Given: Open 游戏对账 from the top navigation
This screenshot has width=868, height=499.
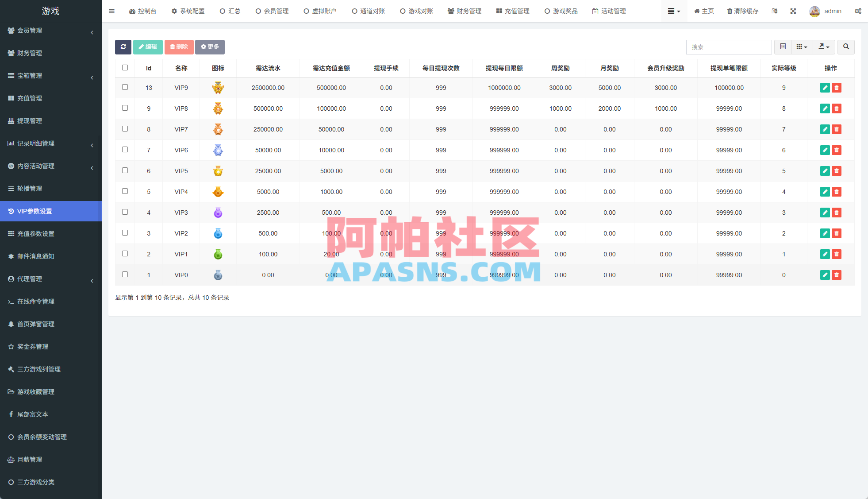Looking at the screenshot, I should click(x=416, y=11).
